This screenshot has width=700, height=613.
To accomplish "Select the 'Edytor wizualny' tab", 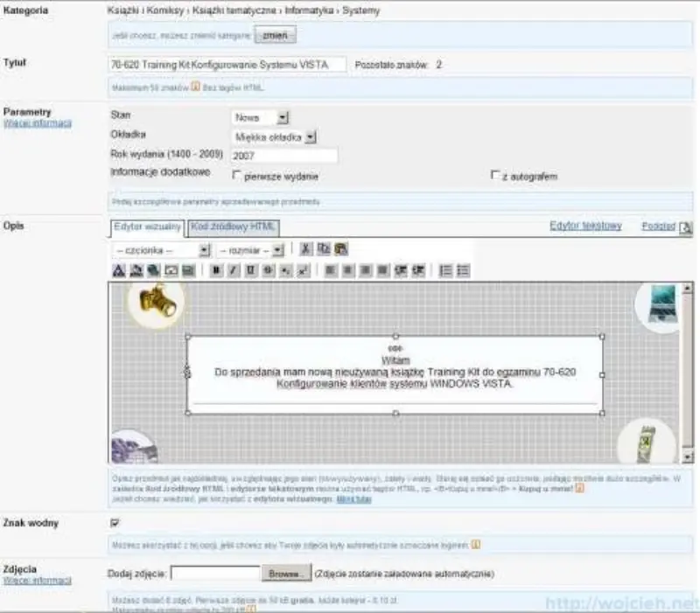I will coord(147,227).
